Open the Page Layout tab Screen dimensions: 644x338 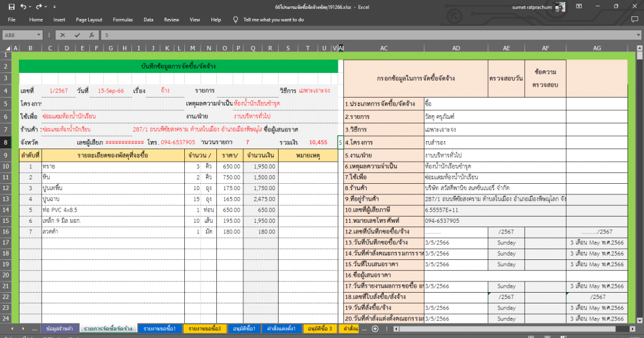[x=89, y=20]
